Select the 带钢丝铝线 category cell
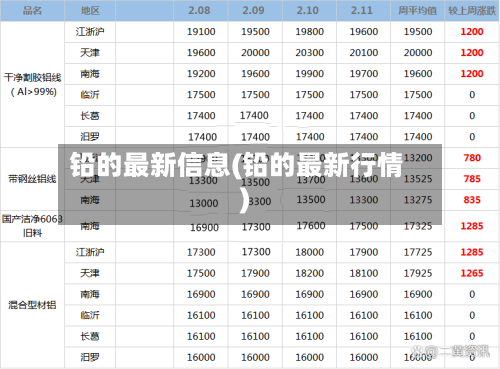500x369 pixels. click(x=32, y=179)
